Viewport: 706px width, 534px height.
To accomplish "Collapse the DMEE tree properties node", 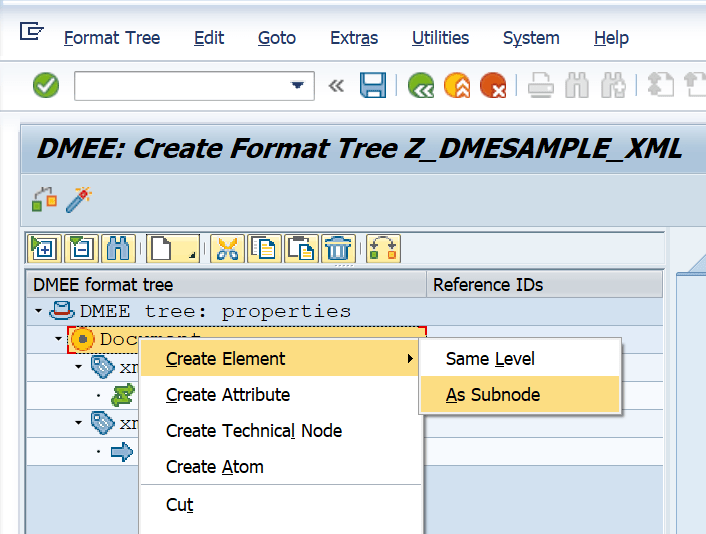I will point(39,311).
